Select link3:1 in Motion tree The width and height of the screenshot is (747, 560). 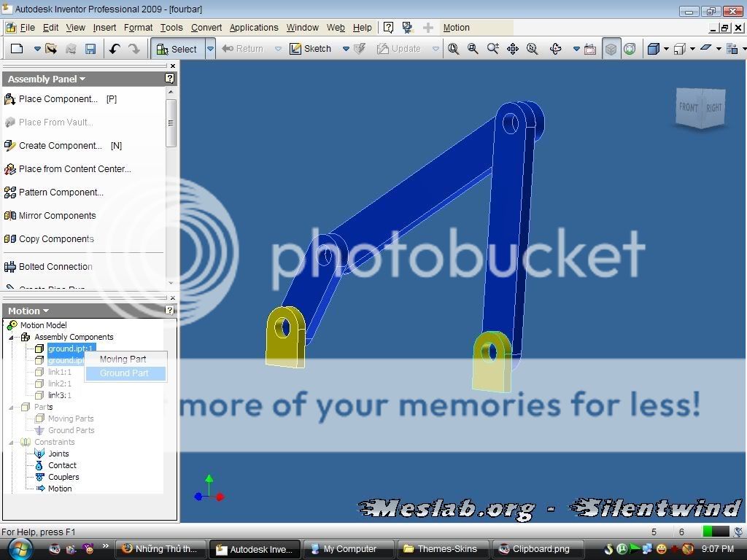click(x=60, y=395)
